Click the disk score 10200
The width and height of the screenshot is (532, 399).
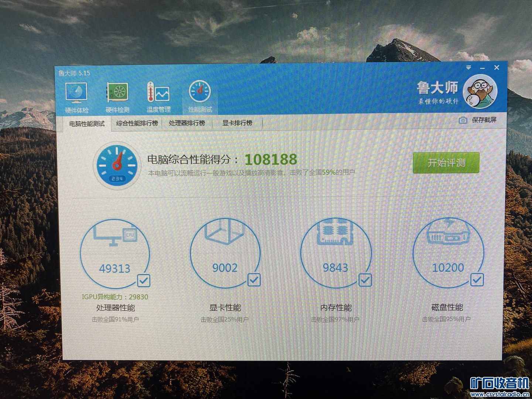[x=448, y=267]
